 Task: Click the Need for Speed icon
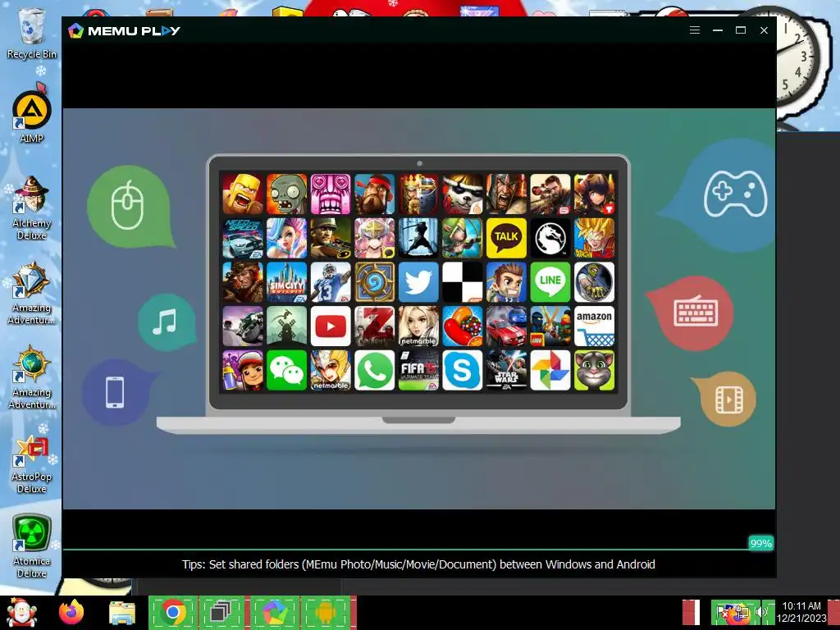[243, 237]
